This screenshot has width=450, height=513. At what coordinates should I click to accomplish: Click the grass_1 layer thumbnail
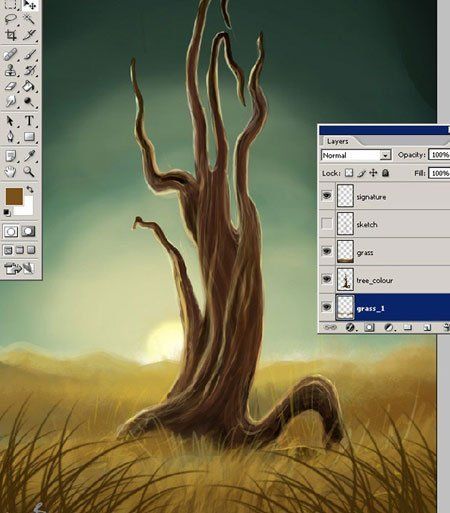[345, 307]
